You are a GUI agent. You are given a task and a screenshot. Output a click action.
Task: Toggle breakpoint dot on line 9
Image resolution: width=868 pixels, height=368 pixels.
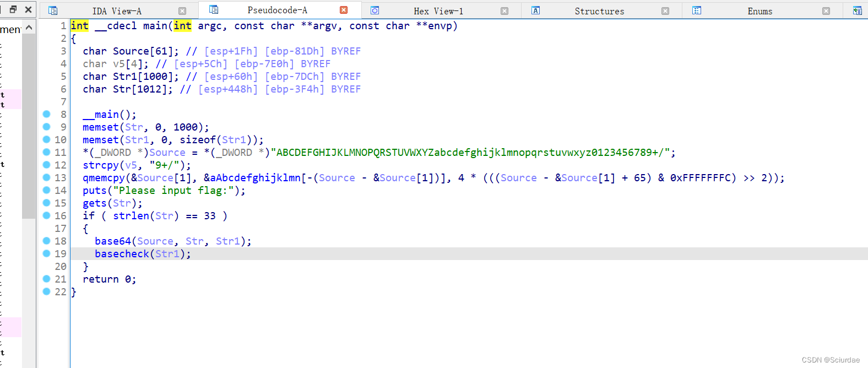(x=47, y=127)
